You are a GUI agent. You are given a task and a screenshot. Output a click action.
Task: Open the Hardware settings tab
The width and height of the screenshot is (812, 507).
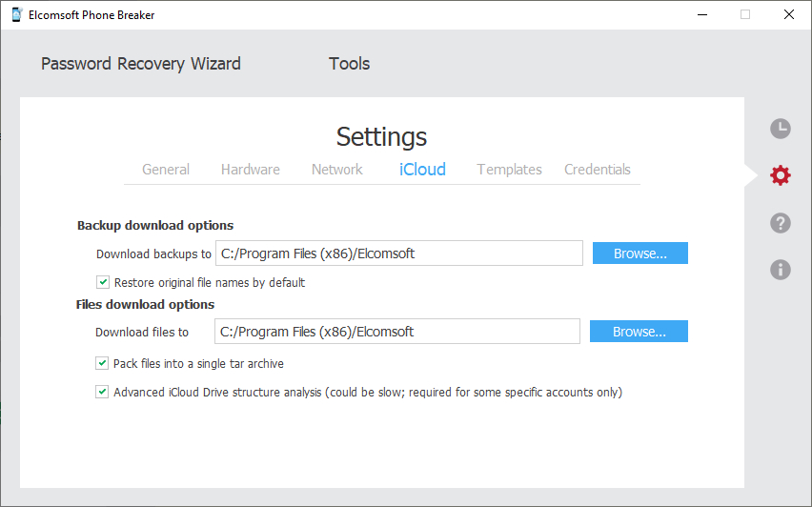tap(251, 170)
